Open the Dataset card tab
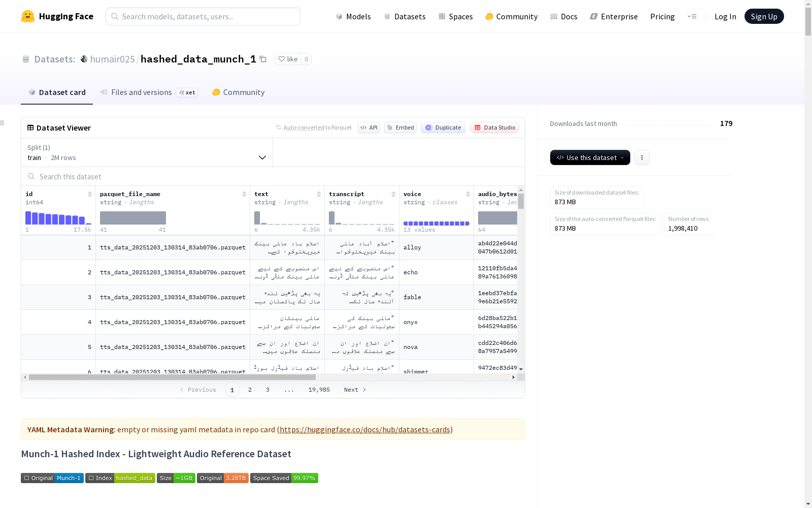812x508 pixels. (x=57, y=92)
